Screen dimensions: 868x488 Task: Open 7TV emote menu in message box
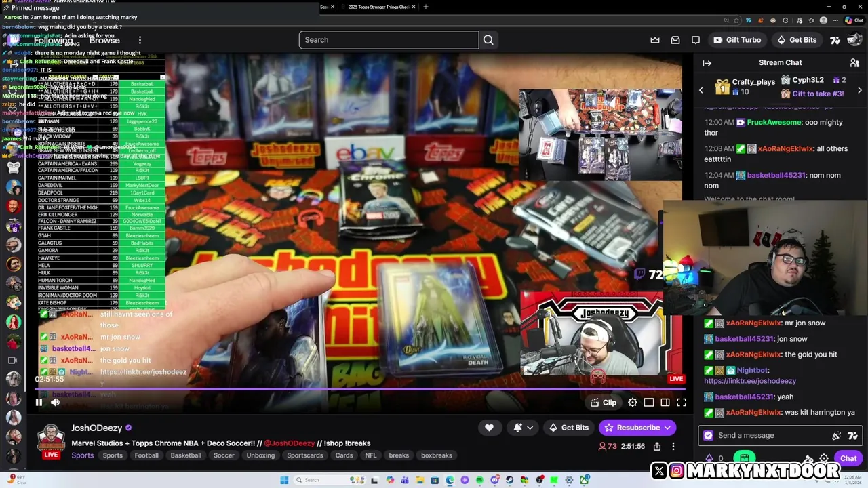click(853, 436)
